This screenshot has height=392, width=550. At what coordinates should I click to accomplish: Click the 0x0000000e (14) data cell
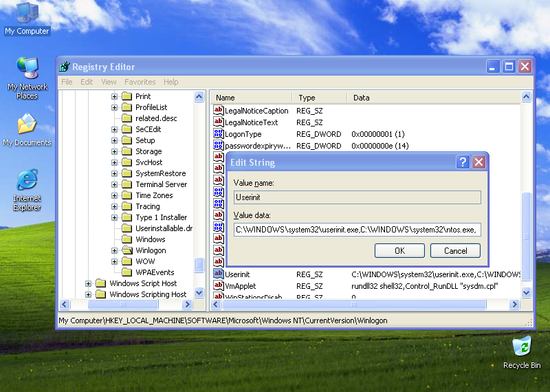[380, 146]
